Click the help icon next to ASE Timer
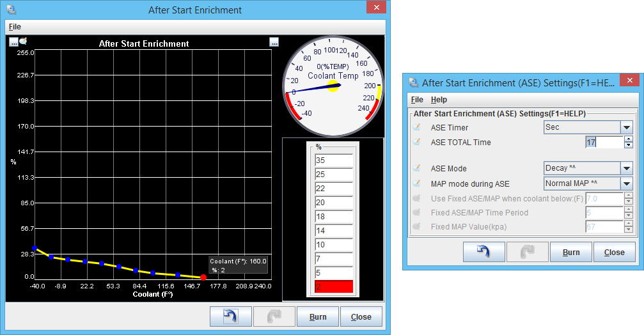The width and height of the screenshot is (644, 335). [417, 127]
